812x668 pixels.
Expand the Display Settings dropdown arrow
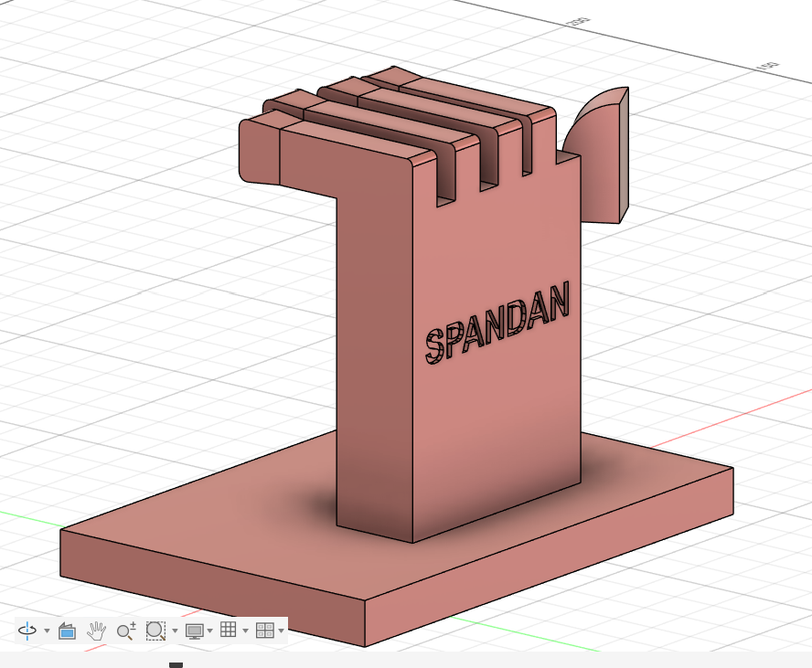coord(209,631)
